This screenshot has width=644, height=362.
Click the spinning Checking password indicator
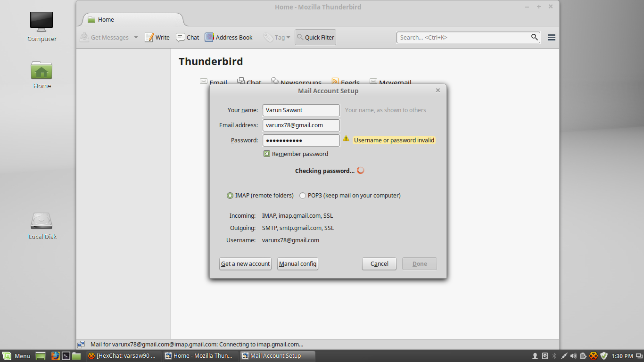361,171
